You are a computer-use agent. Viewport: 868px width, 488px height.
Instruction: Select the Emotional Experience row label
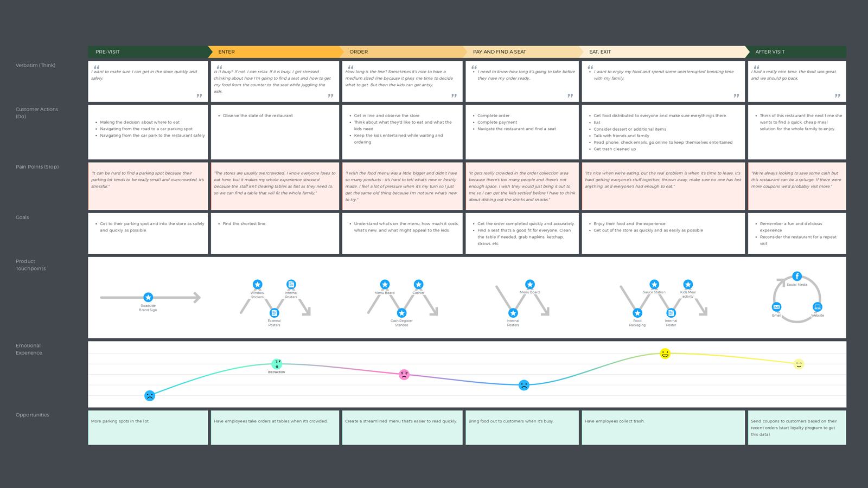click(29, 349)
